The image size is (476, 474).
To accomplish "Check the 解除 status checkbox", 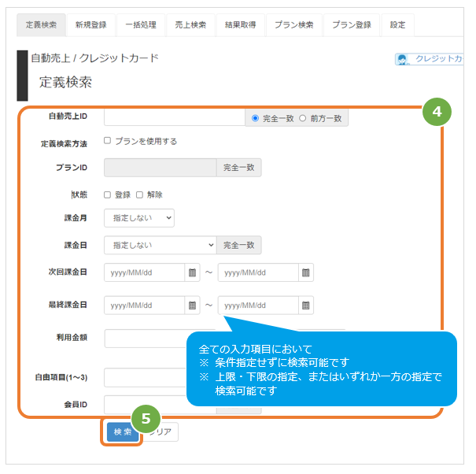I will pos(139,194).
